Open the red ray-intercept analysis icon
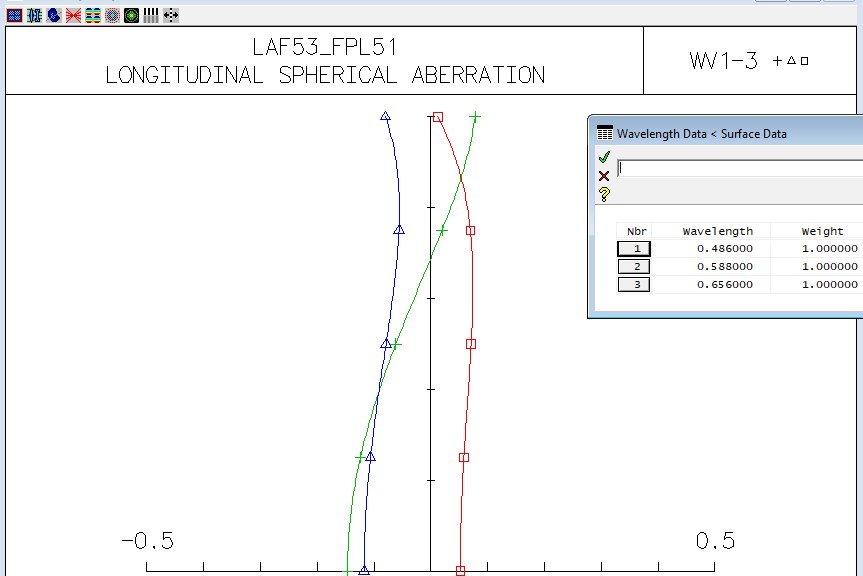The image size is (863, 576). (73, 15)
